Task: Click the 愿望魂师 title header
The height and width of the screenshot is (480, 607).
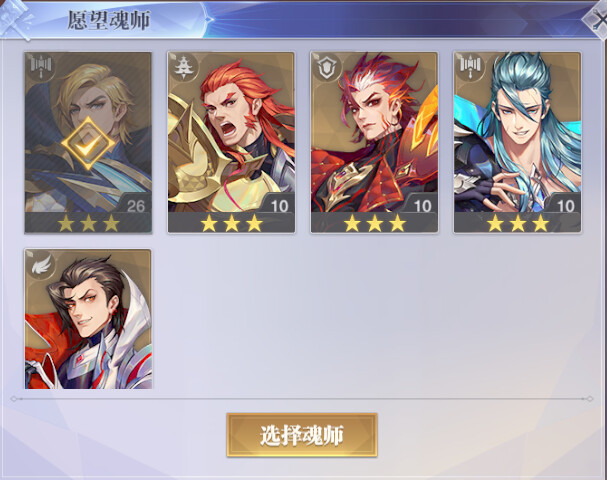Action: [x=109, y=20]
